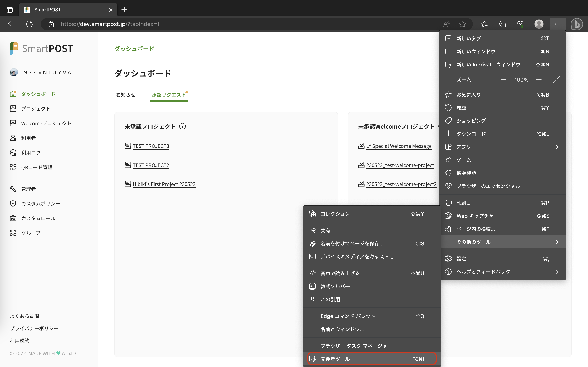This screenshot has height=367, width=588.
Task: Click the info icon beside 未承認プロジェクト
Action: (x=183, y=126)
